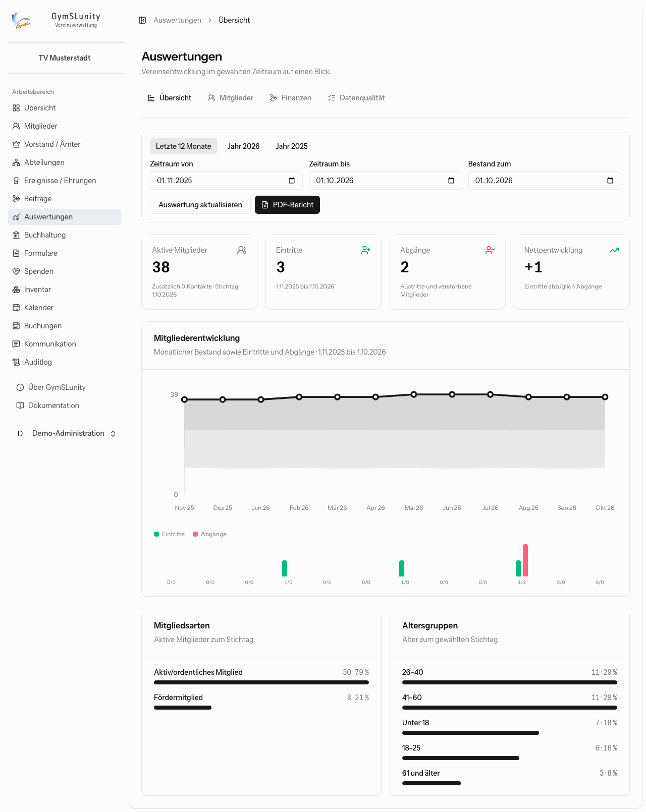This screenshot has width=646, height=812.
Task: Expand Demo-Administration account switcher
Action: click(67, 434)
